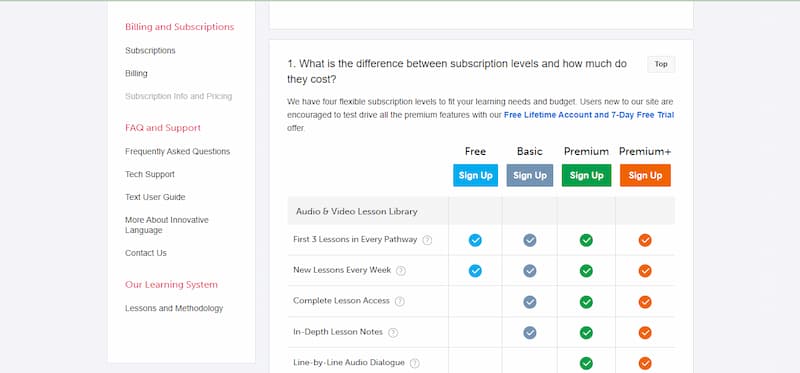Go to Contact Us
Viewport: 800px width, 373px height.
[x=146, y=253]
